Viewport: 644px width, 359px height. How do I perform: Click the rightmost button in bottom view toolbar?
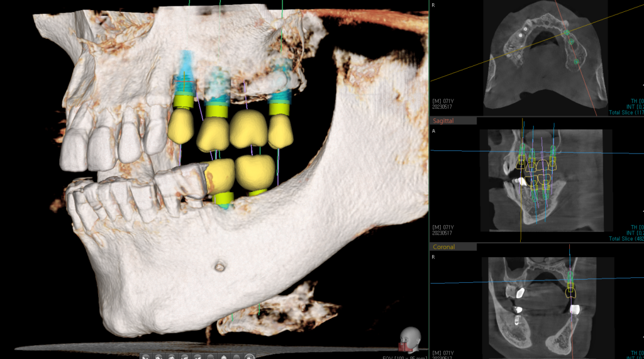250,356
